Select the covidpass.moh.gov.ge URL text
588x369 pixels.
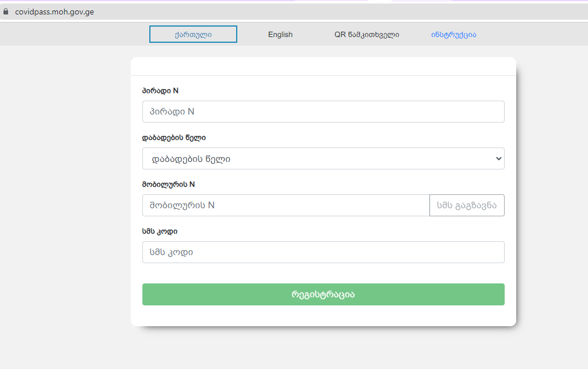[x=54, y=12]
